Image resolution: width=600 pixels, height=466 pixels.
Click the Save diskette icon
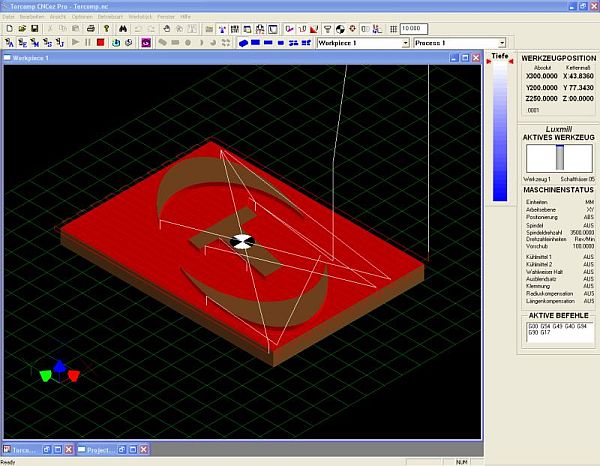34,29
